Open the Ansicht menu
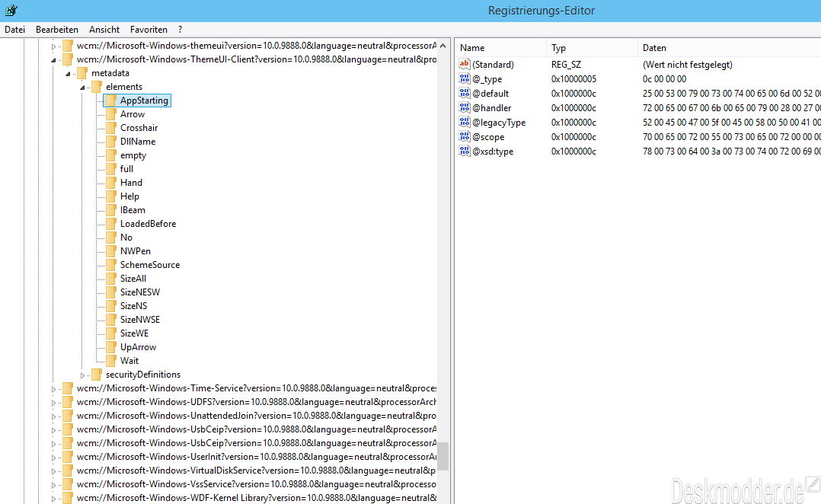Image resolution: width=821 pixels, height=504 pixels. (x=104, y=30)
